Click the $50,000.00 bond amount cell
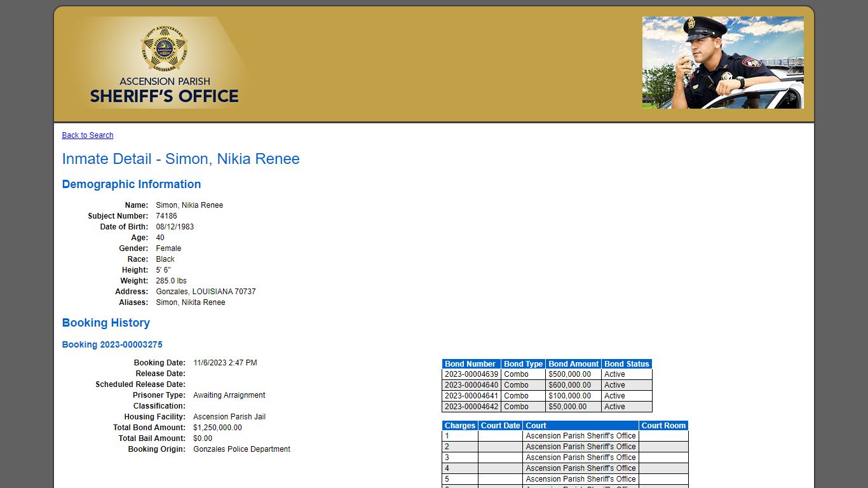This screenshot has height=488, width=868. click(x=574, y=407)
